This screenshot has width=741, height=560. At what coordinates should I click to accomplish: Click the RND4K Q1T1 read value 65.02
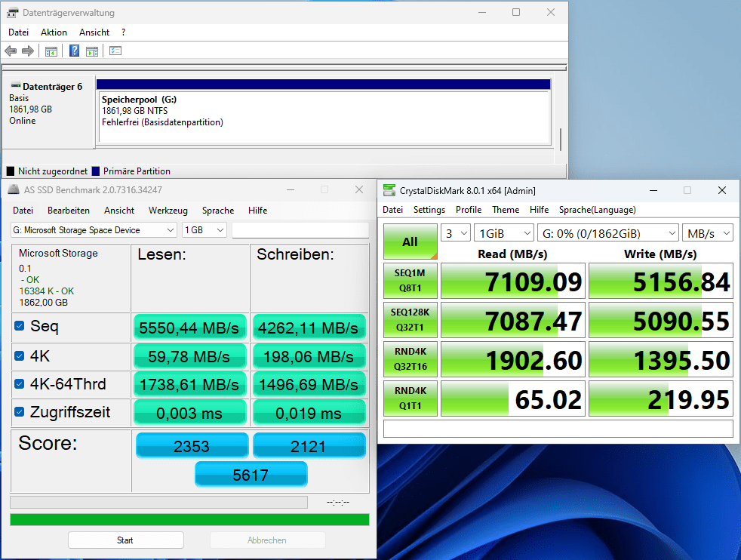513,398
